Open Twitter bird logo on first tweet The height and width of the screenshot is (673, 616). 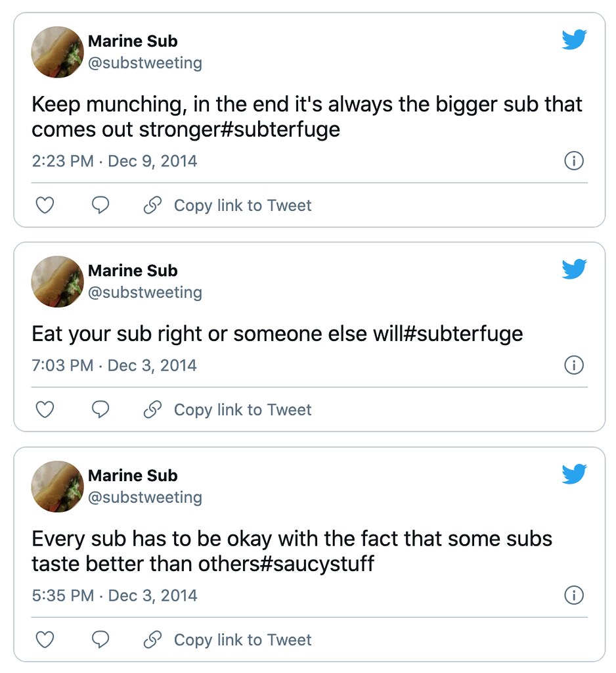pos(575,39)
